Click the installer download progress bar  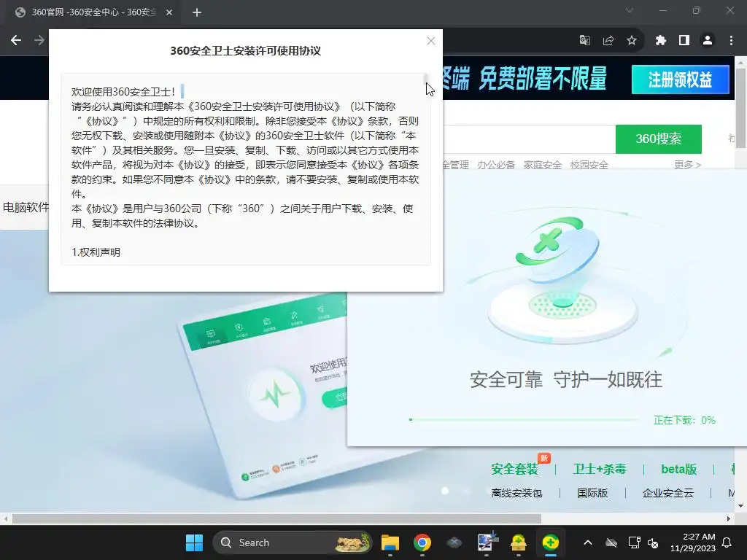pyautogui.click(x=524, y=420)
